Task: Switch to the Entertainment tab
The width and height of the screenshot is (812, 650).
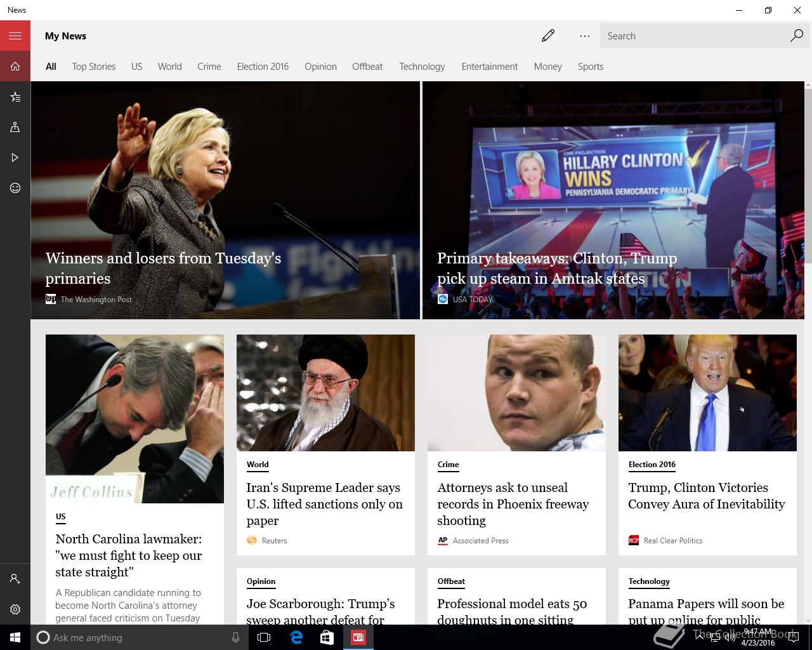Action: click(490, 66)
